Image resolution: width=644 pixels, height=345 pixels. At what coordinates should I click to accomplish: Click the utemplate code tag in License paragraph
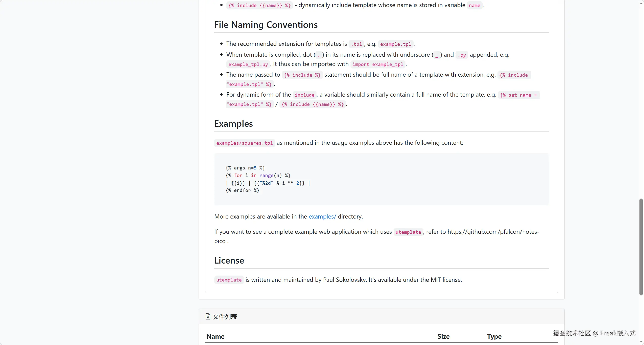(229, 280)
